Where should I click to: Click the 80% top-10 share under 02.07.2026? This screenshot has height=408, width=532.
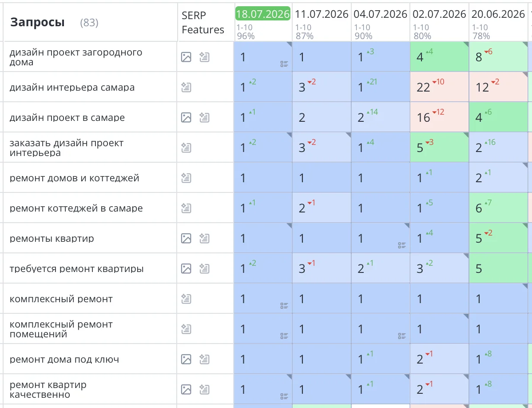[x=422, y=36]
